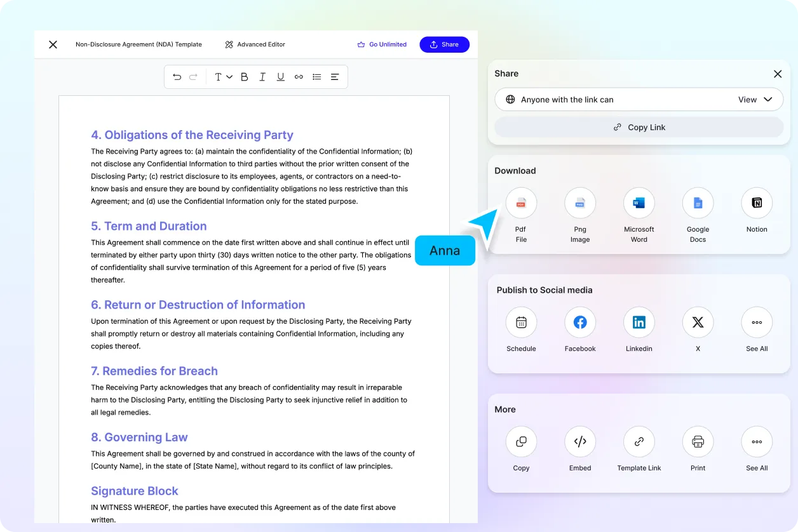
Task: Toggle underline formatting in the editor toolbar
Action: tap(280, 76)
